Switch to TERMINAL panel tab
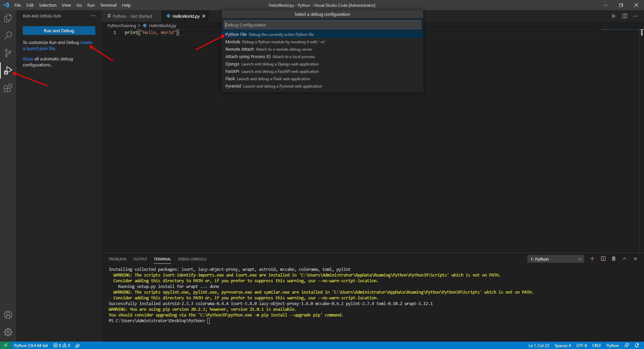 162,259
